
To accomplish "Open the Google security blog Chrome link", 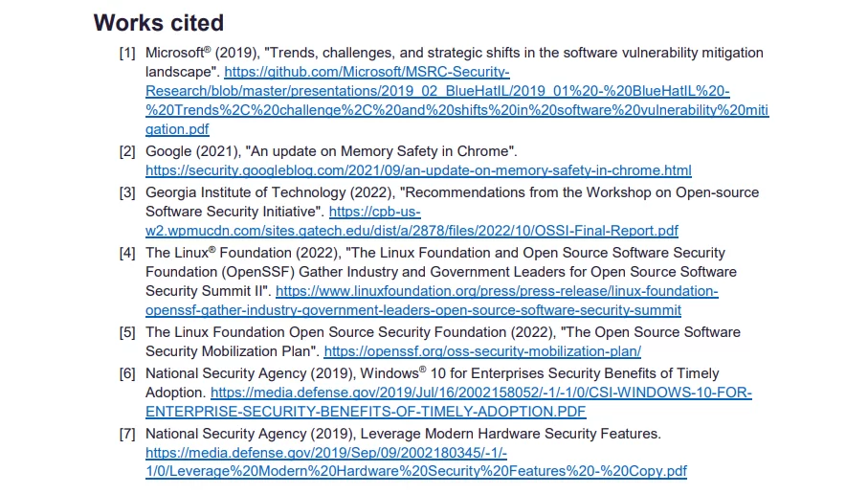I will 418,170.
